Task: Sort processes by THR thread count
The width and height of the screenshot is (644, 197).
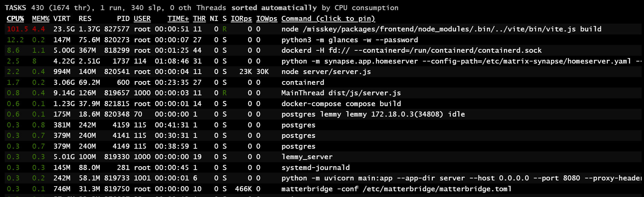Action: tap(199, 19)
